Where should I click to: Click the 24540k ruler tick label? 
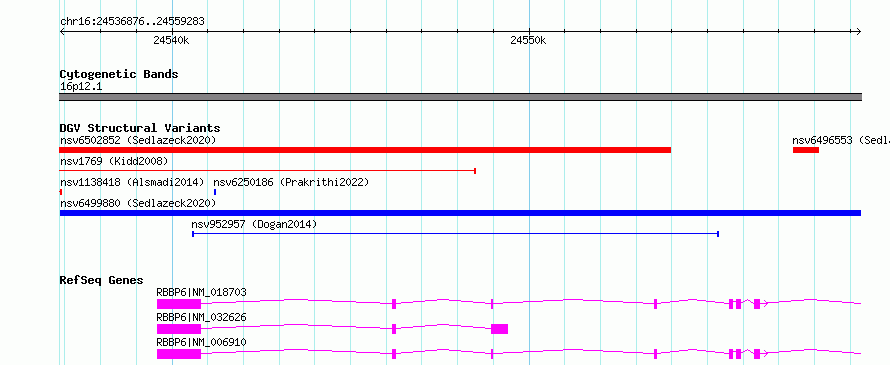pos(171,40)
